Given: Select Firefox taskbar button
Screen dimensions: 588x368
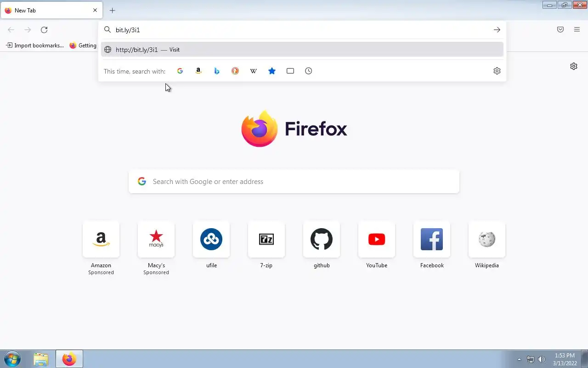Looking at the screenshot, I should coord(69,359).
